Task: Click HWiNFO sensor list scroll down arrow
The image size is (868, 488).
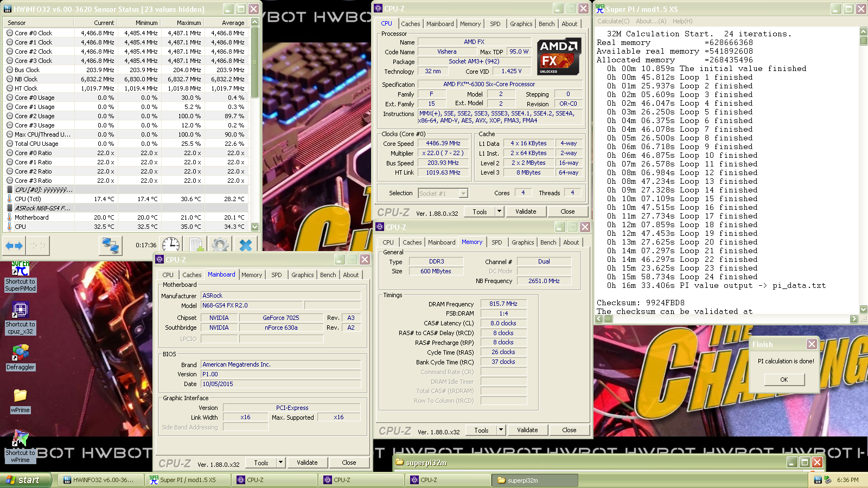Action: click(254, 227)
